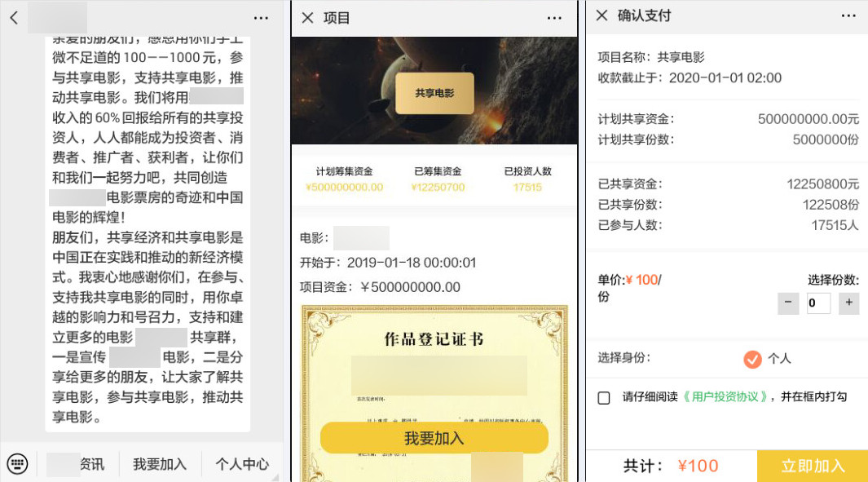This screenshot has width=868, height=482.
Task: Open the 确认支付 three-dot menu
Action: [848, 15]
